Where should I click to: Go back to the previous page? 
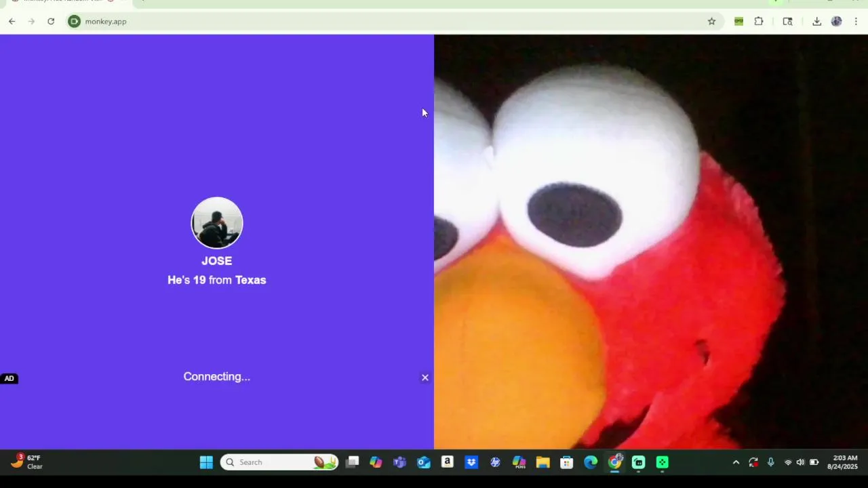12,21
